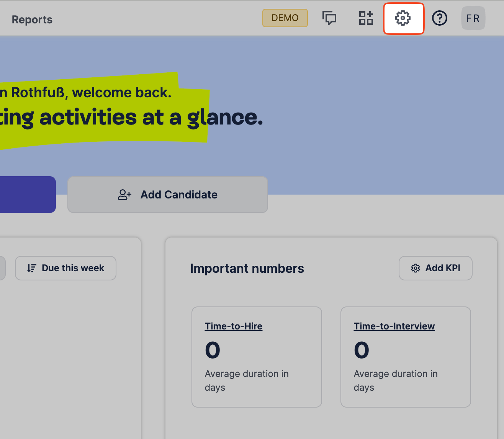504x439 pixels.
Task: Open the Reports navigation tab
Action: [x=32, y=20]
